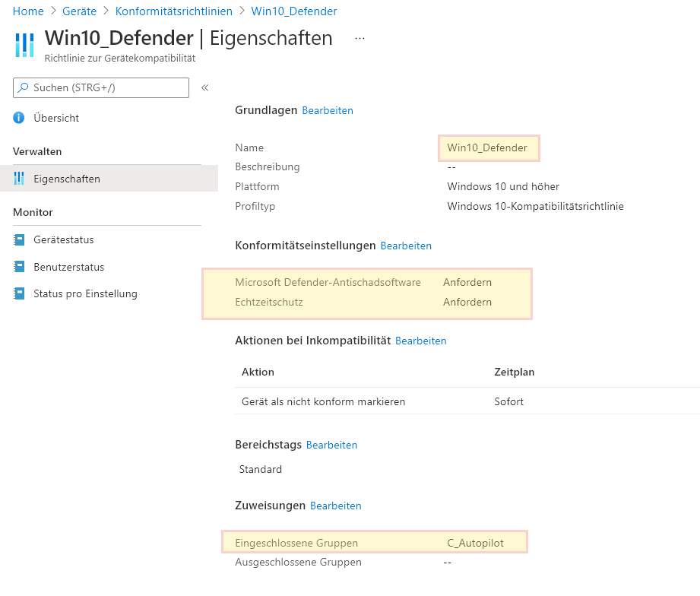Click Bearbeiten next to Bereichstags
The height and width of the screenshot is (596, 700).
pos(331,443)
